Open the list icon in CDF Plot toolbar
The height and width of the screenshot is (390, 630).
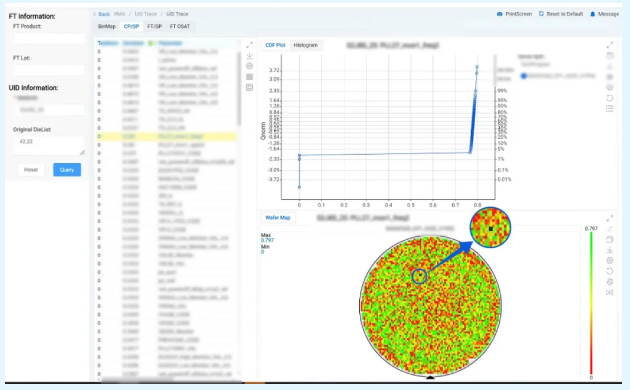pos(610,108)
